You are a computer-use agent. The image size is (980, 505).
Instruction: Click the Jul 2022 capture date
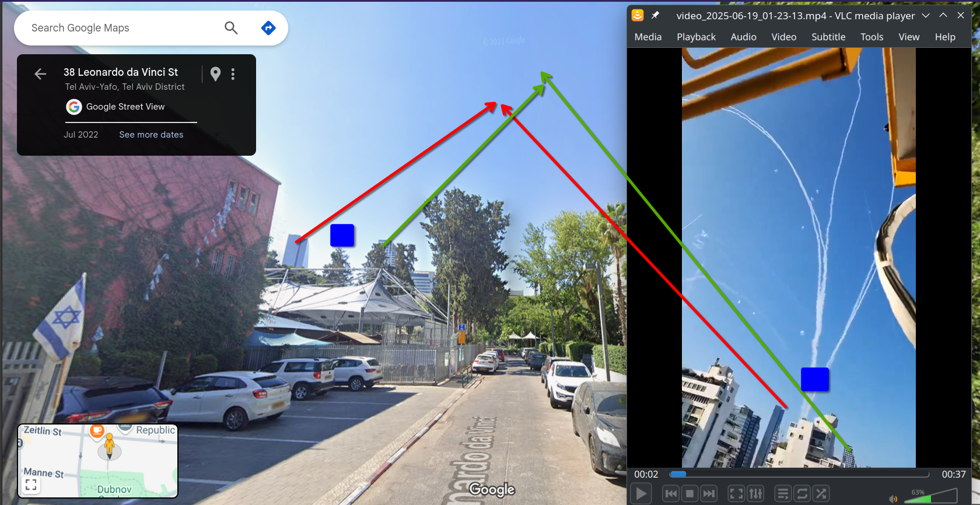click(x=81, y=135)
